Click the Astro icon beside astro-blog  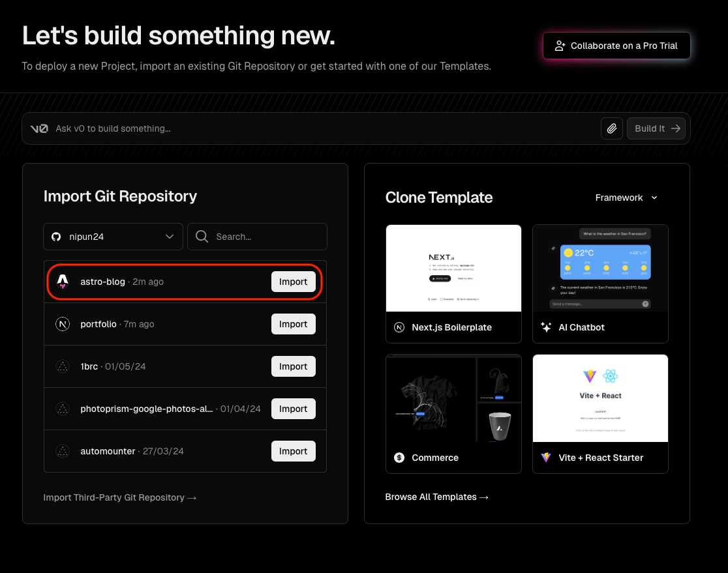[63, 282]
